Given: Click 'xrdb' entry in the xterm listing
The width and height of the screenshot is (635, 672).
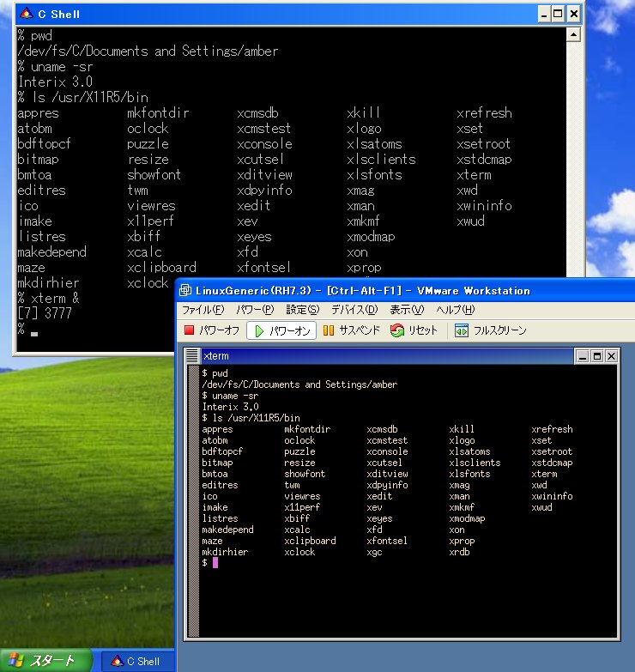Looking at the screenshot, I should (x=459, y=552).
